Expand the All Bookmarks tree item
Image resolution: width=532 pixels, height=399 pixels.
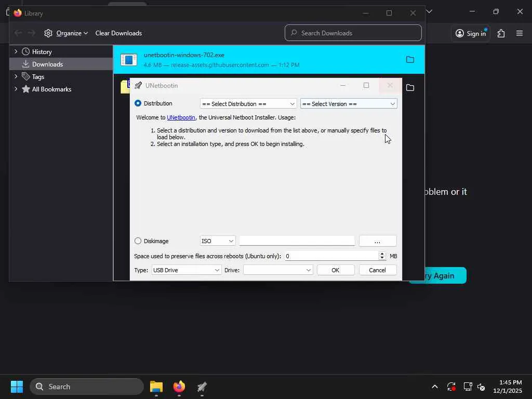16,89
